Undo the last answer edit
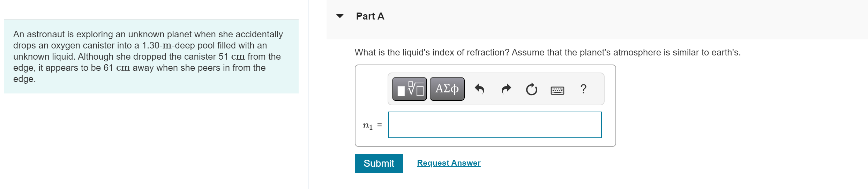 [x=480, y=89]
